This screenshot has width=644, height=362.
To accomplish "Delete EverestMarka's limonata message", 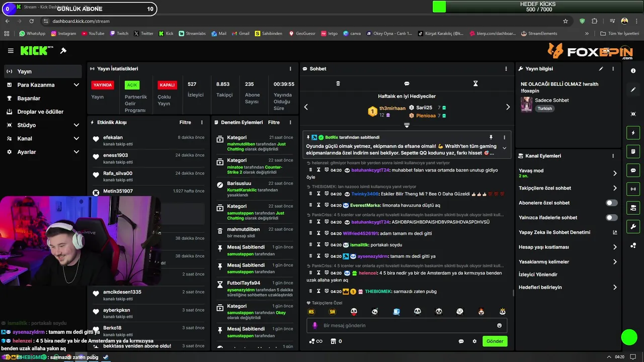I will [311, 205].
